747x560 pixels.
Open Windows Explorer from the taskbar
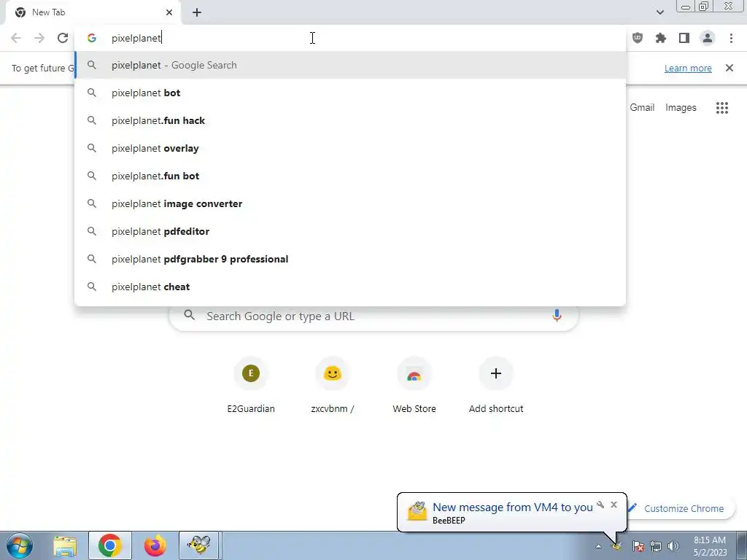pos(65,545)
